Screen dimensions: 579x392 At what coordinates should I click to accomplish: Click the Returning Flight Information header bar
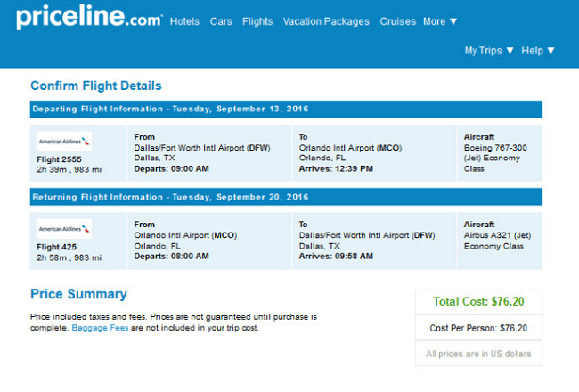tap(286, 197)
